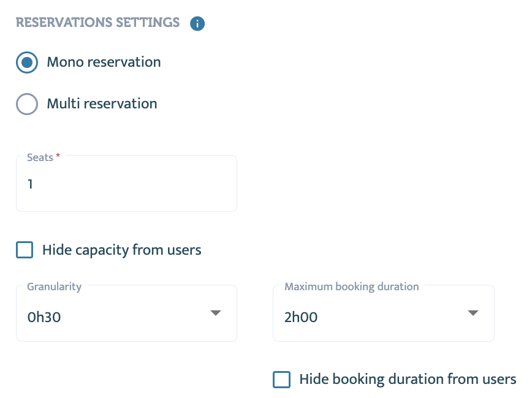Viewport: 532px width, 398px height.
Task: Click the red required asterisk beside Seats
Action: tap(58, 156)
